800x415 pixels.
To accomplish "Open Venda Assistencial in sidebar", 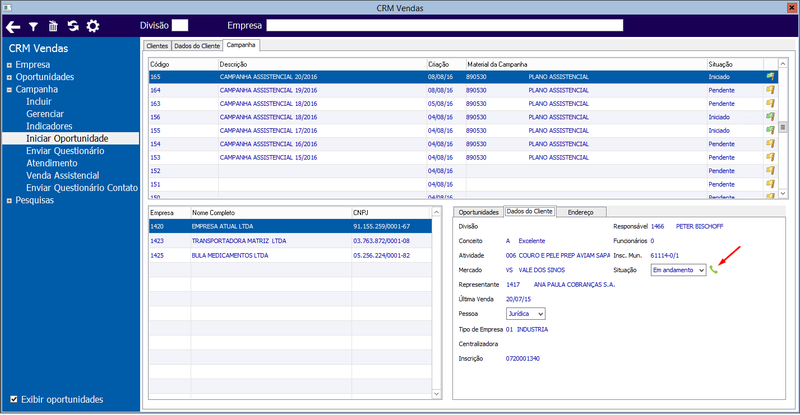I will click(x=63, y=176).
